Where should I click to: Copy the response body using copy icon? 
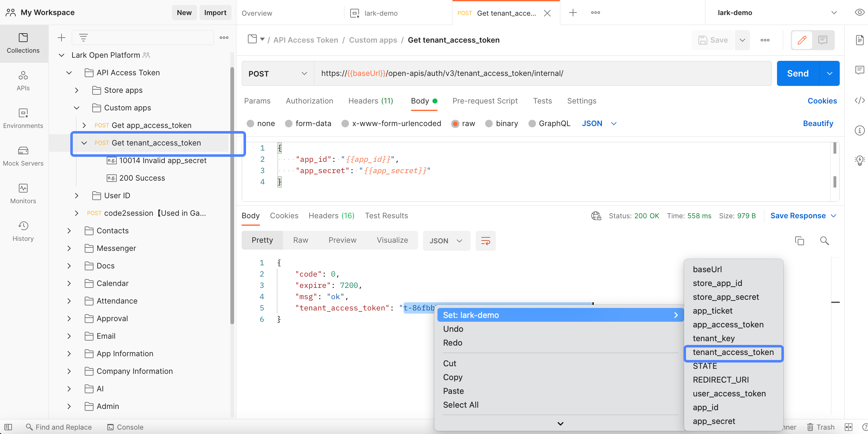(800, 241)
